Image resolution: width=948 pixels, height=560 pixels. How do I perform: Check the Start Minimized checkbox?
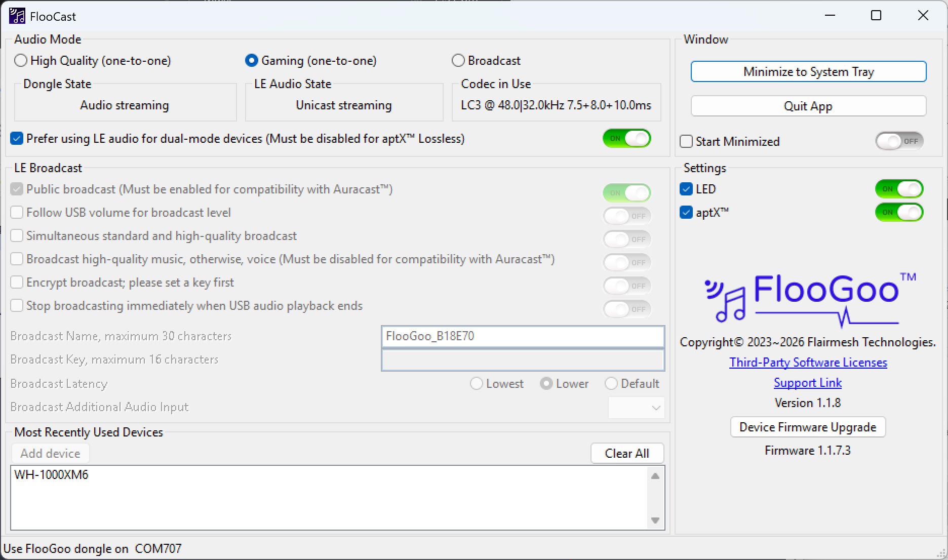click(x=686, y=141)
